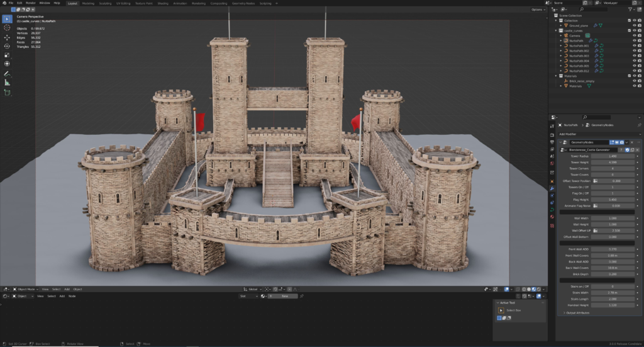Open the Render menu
Viewport: 644px width, 347px height.
(x=30, y=3)
